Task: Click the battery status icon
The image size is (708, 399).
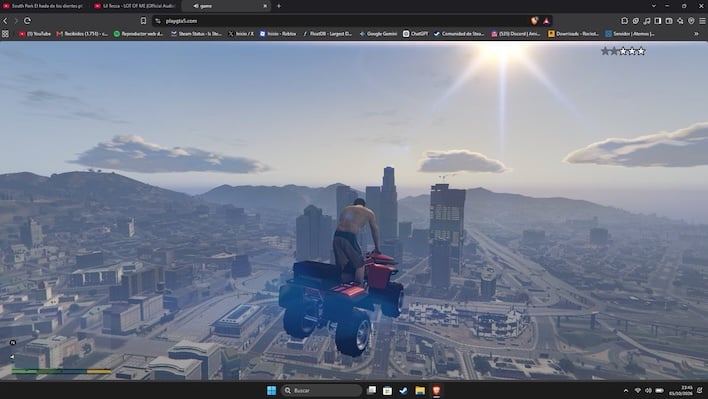Action: (659, 391)
